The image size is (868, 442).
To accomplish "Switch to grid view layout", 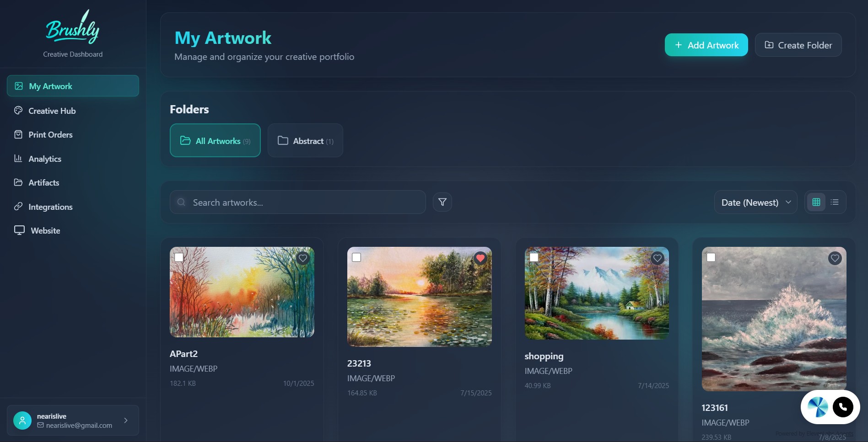I will 816,202.
